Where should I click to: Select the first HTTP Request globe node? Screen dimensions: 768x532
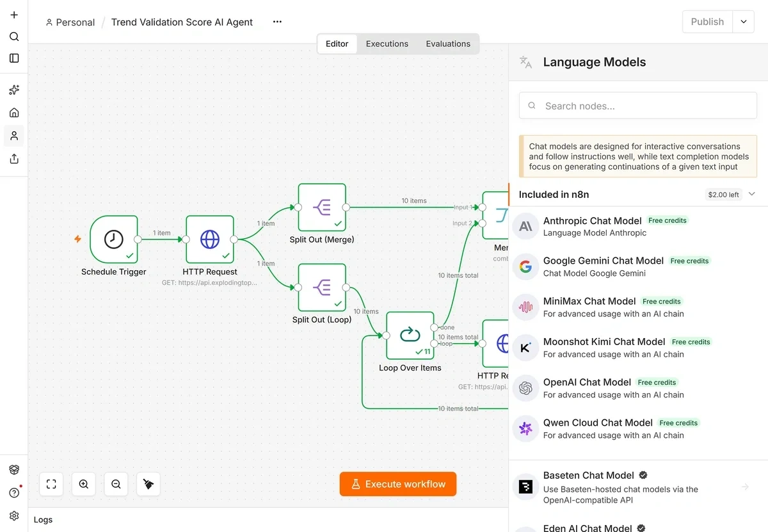(210, 239)
